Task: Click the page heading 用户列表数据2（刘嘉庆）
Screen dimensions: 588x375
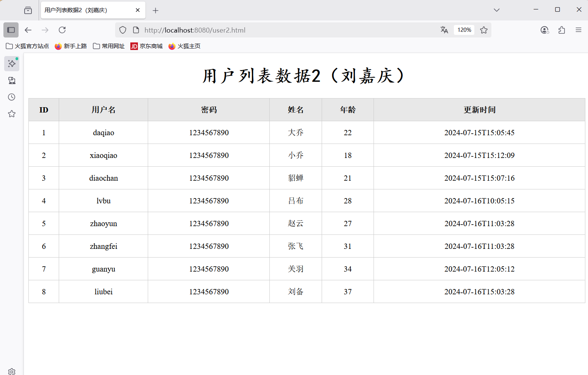Action: click(305, 76)
